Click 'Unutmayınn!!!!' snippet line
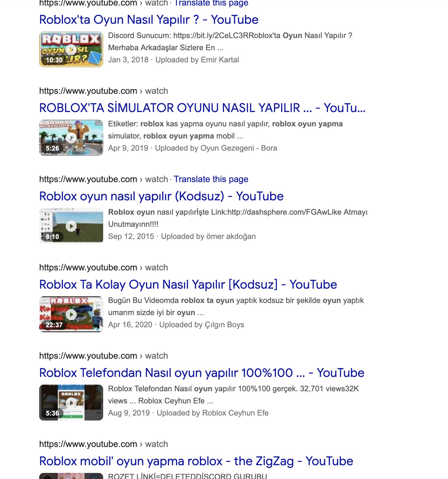 tap(133, 224)
